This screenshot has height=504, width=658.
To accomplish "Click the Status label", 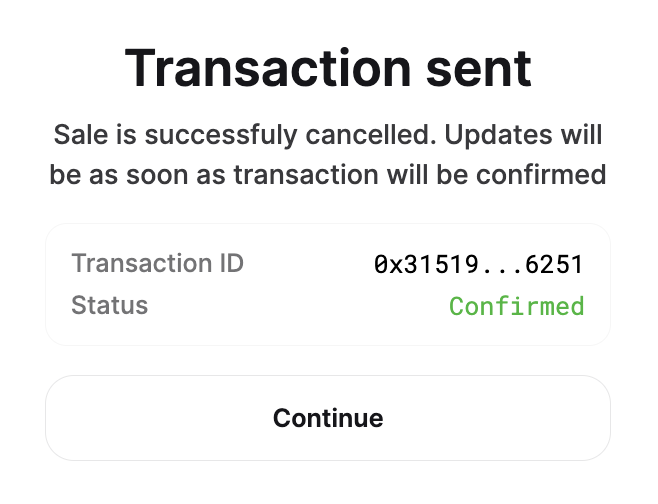I will click(x=109, y=305).
